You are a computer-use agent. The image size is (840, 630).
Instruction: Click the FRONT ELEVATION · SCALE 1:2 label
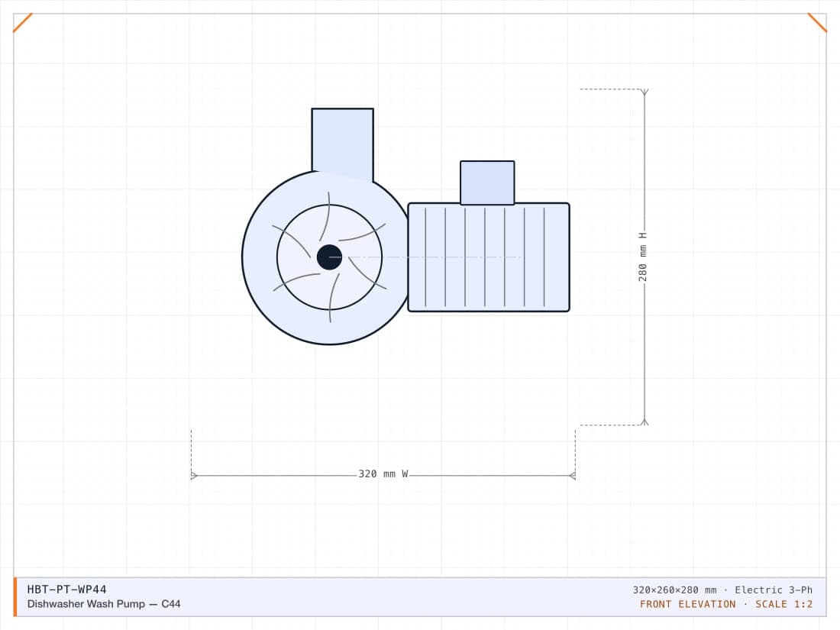(x=726, y=604)
